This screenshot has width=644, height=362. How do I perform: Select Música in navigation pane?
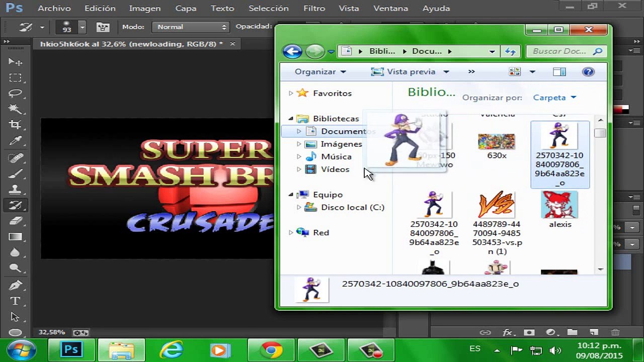(x=337, y=157)
